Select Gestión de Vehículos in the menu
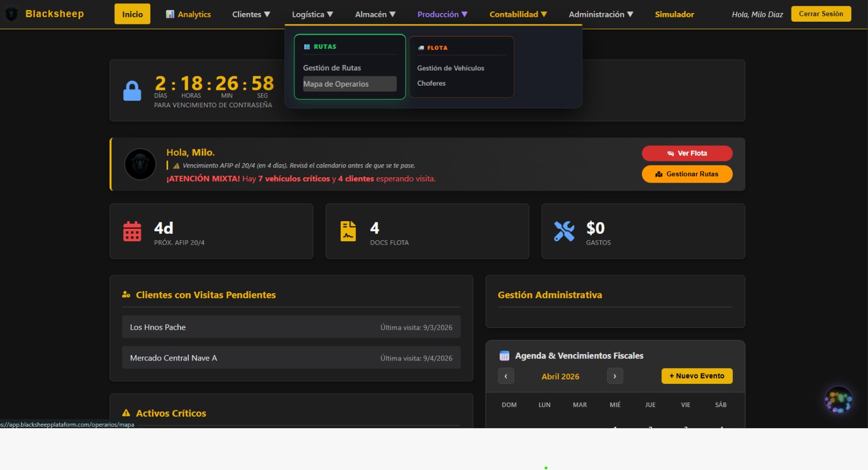This screenshot has height=470, width=868. click(x=450, y=68)
